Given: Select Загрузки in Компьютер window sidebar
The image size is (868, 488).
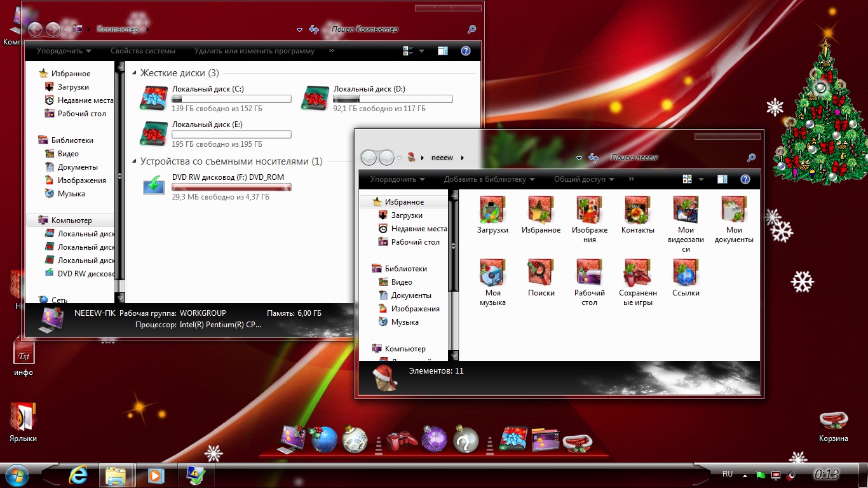Looking at the screenshot, I should click(x=73, y=87).
